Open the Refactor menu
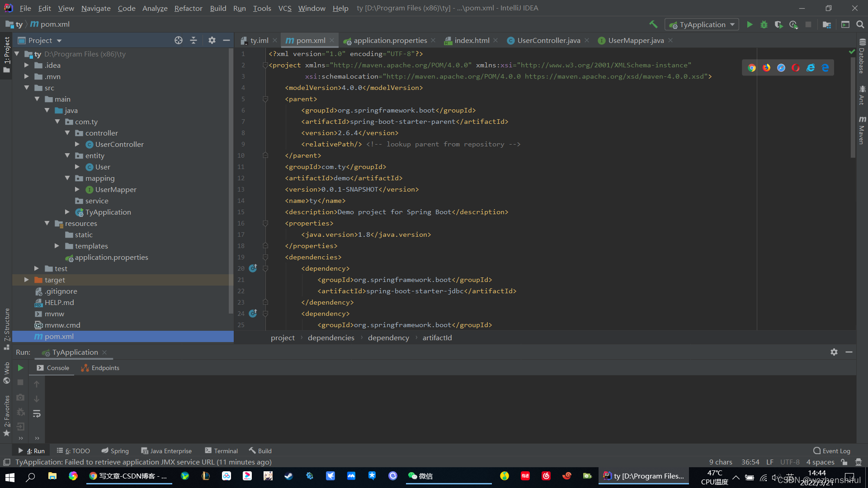Image resolution: width=868 pixels, height=488 pixels. tap(188, 8)
